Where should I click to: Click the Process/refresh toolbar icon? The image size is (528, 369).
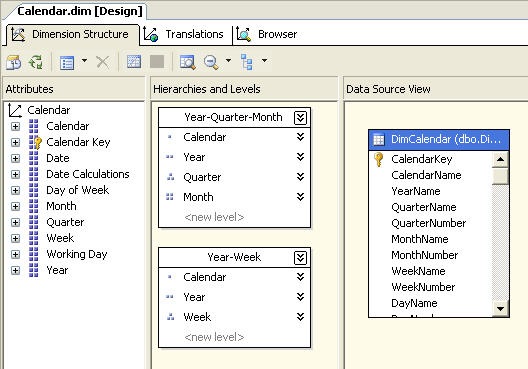click(x=36, y=62)
